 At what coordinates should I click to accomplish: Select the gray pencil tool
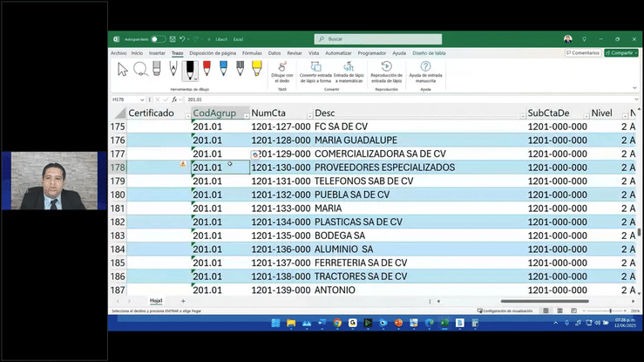pyautogui.click(x=240, y=69)
